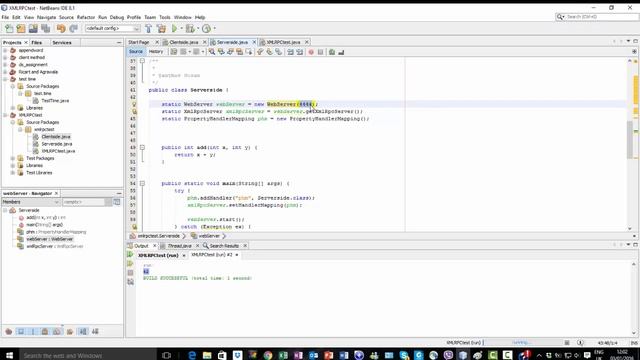Image resolution: width=640 pixels, height=360 pixels.
Task: Select Serverside.java in the project tree
Action: click(57, 144)
